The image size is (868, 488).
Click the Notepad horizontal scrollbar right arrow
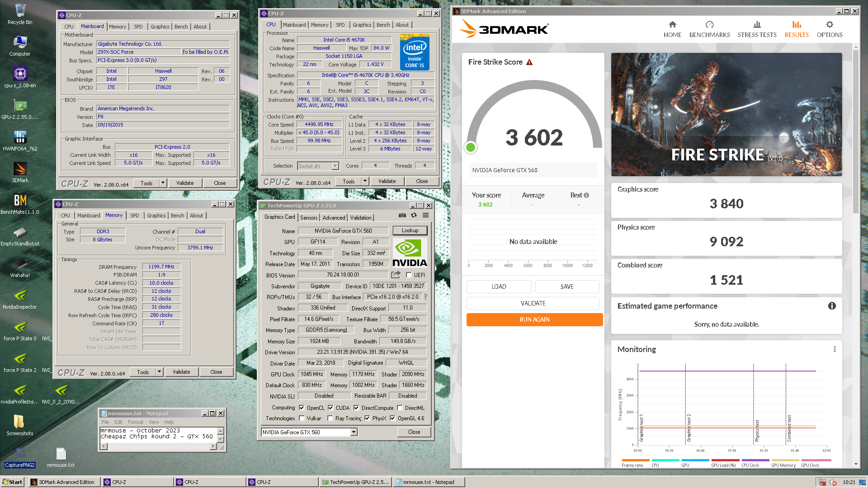[213, 446]
